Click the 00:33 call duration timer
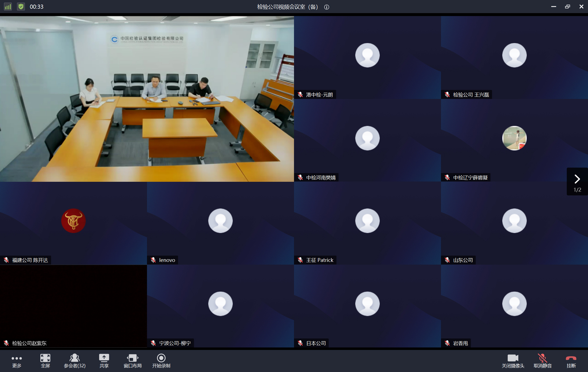Viewport: 588px width, 372px height. tap(36, 7)
